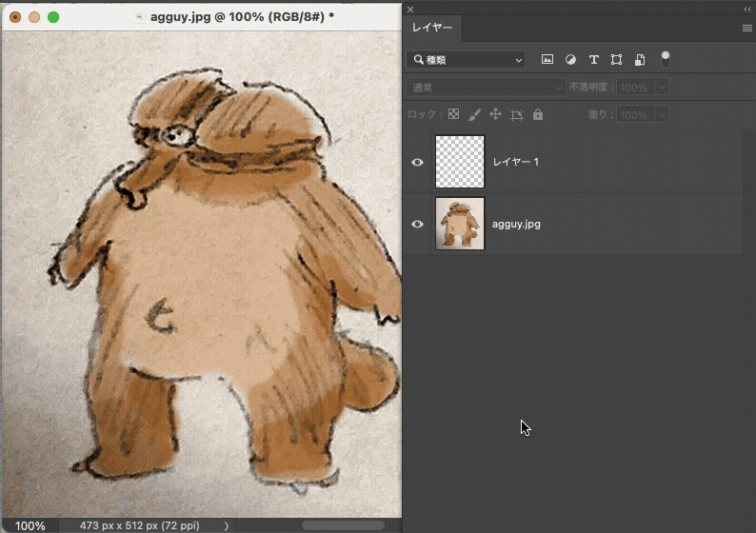756x533 pixels.
Task: Filter layers by pixel layer icon
Action: point(547,59)
